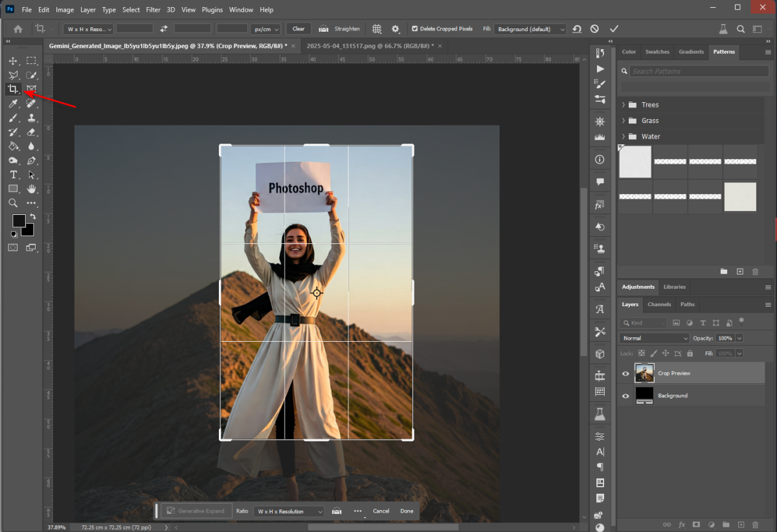Switch to the 2025-05-04_131517.png document tab
The height and width of the screenshot is (532, 777).
coord(371,46)
